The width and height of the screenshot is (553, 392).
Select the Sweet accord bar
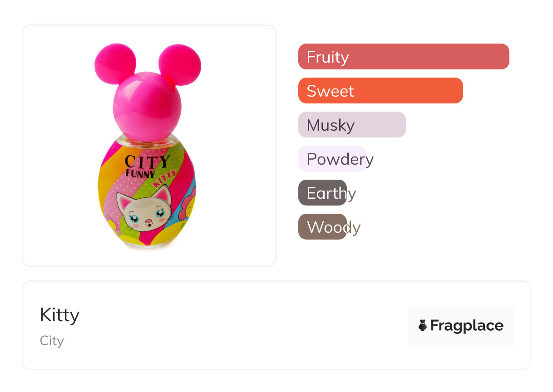(x=380, y=91)
